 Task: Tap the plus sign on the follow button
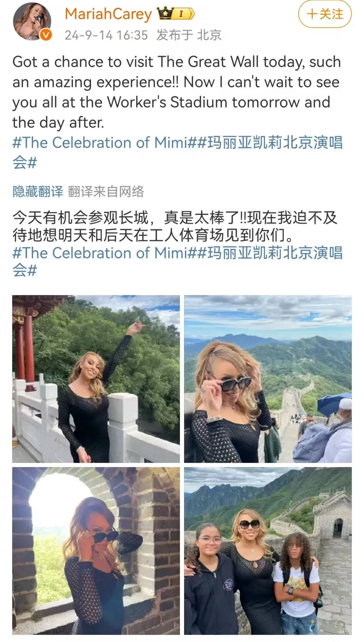(x=312, y=14)
